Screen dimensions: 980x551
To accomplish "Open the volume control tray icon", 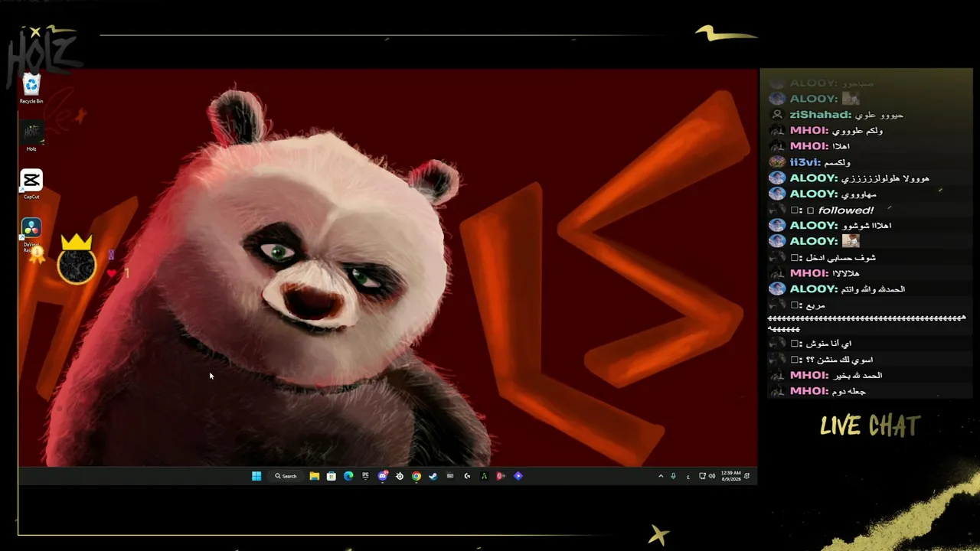I will tap(711, 476).
